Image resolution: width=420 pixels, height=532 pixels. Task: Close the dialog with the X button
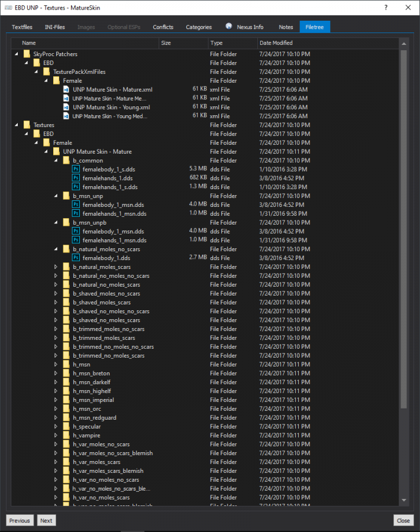(x=408, y=8)
